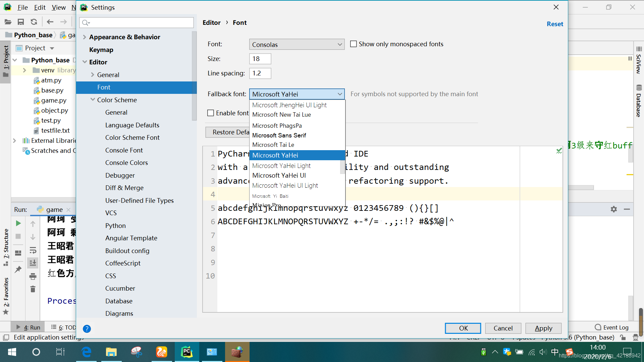The height and width of the screenshot is (362, 644).
Task: Select Language Defaults settings item
Action: [x=132, y=125]
